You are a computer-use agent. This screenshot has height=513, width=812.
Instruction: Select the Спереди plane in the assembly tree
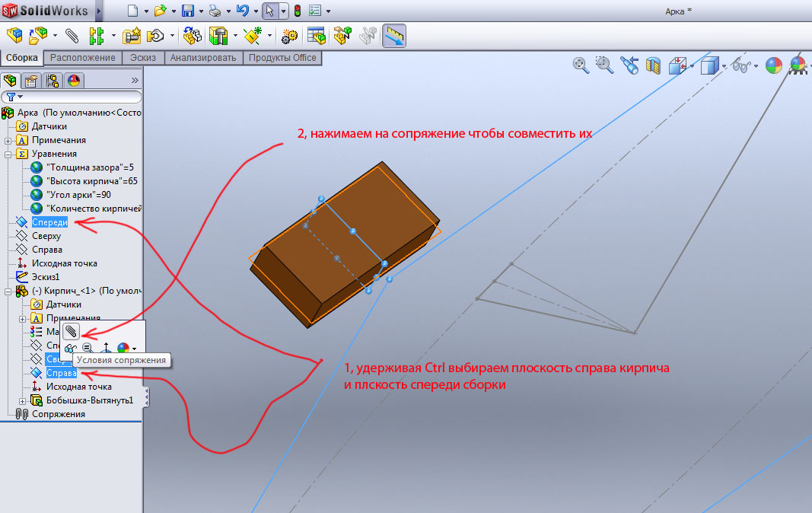pos(49,222)
